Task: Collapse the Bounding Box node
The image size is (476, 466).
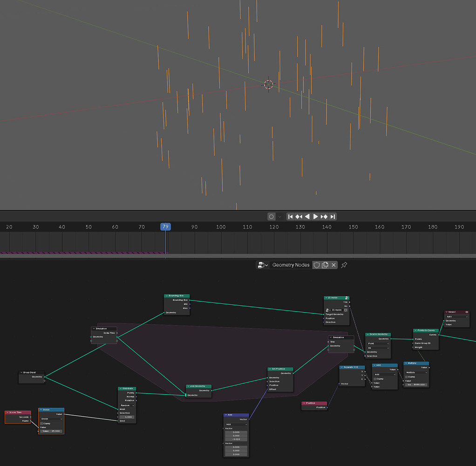Action: [x=167, y=295]
